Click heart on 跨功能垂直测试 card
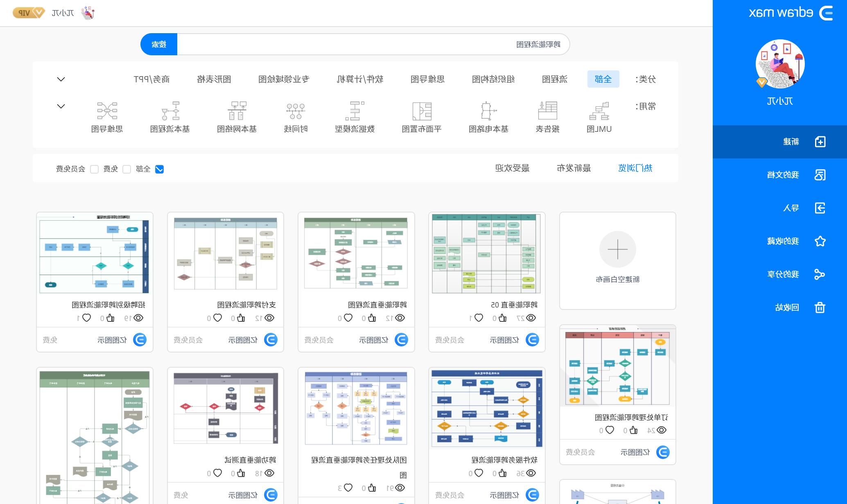 click(x=218, y=473)
